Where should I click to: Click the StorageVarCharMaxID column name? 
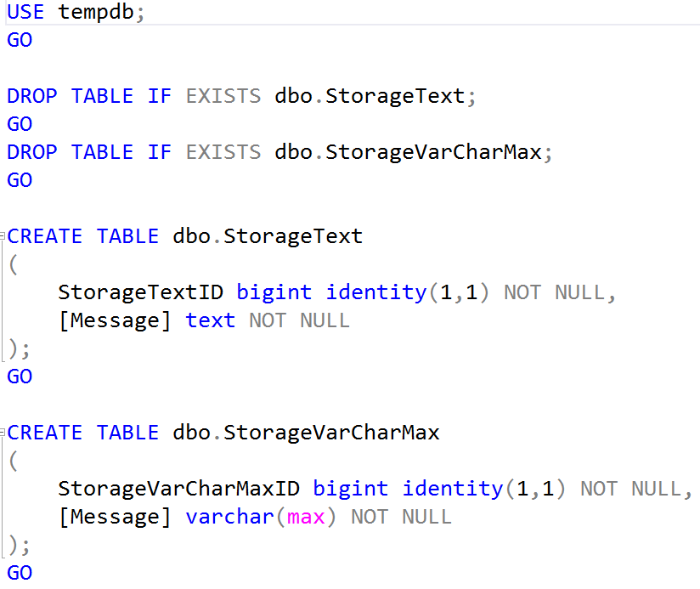point(179,489)
